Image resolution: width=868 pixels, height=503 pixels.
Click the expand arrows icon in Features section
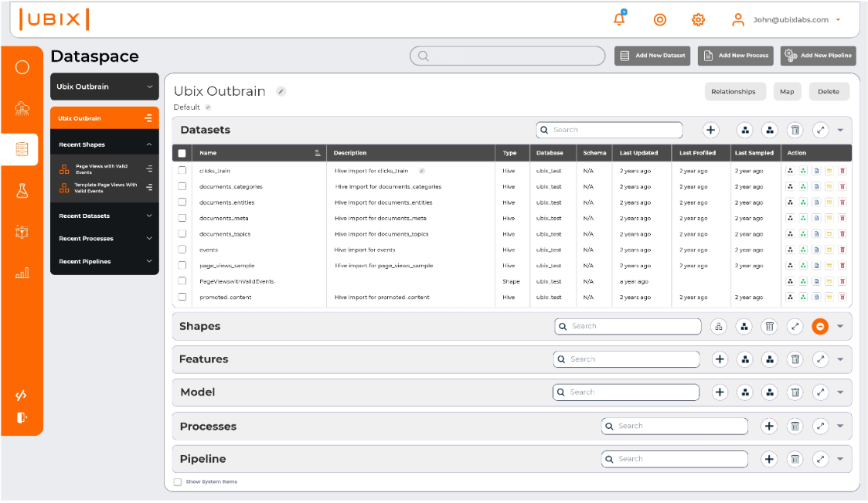point(820,359)
